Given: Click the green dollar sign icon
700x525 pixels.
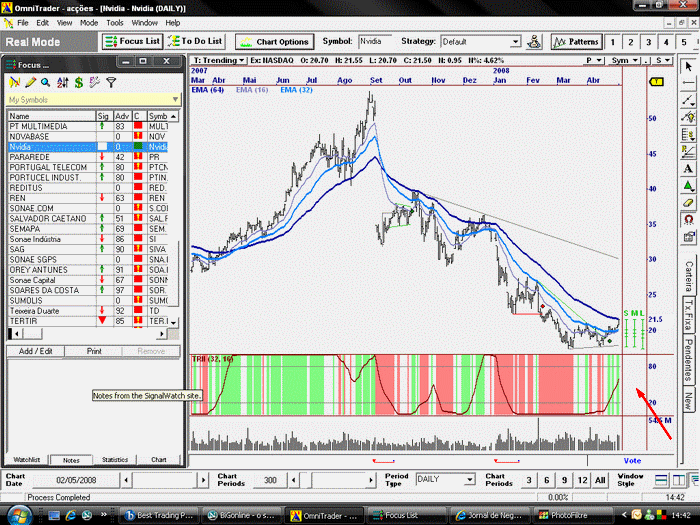Looking at the screenshot, I should click(x=79, y=82).
